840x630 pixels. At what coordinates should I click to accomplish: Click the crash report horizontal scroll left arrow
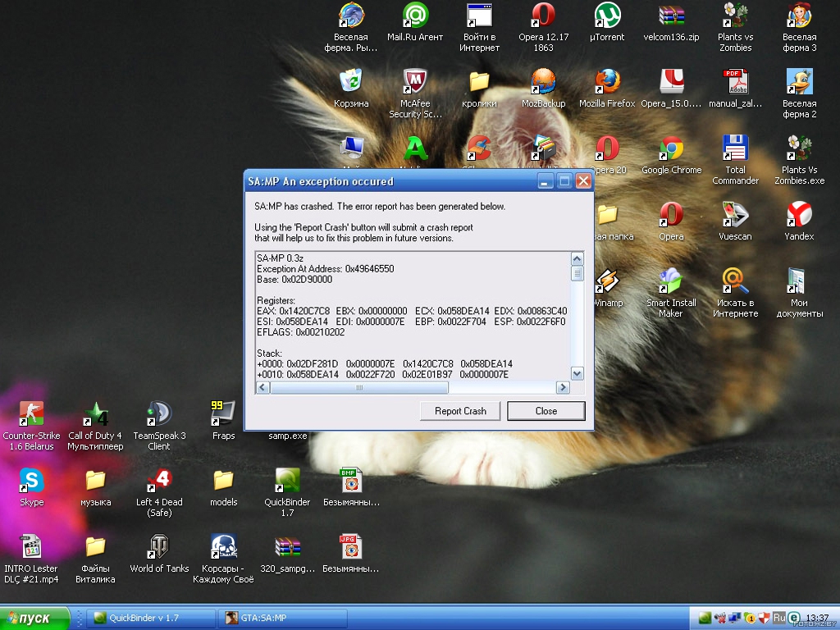click(262, 387)
